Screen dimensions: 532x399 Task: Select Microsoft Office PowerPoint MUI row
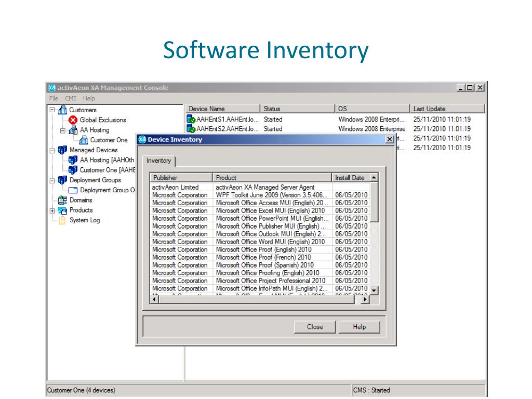coord(260,219)
